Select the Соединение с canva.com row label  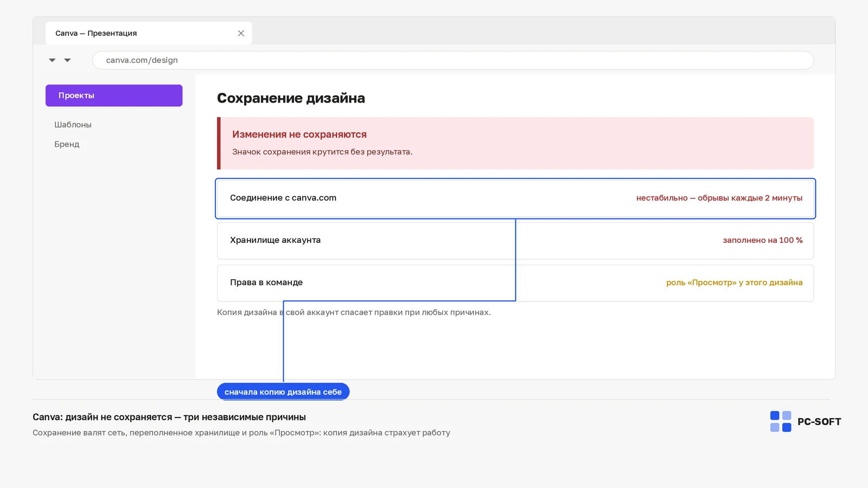(x=283, y=198)
